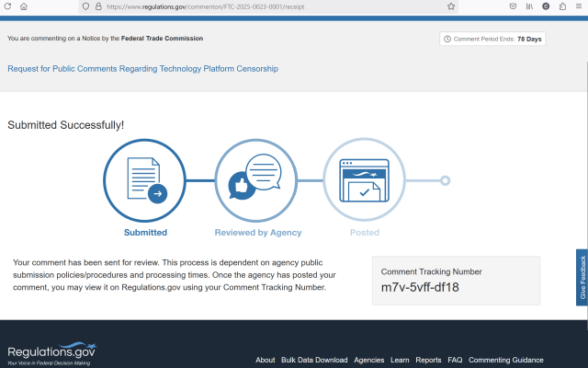The height and width of the screenshot is (368, 588).
Task: Open the Technology Platform Censorship request link
Action: tap(142, 69)
